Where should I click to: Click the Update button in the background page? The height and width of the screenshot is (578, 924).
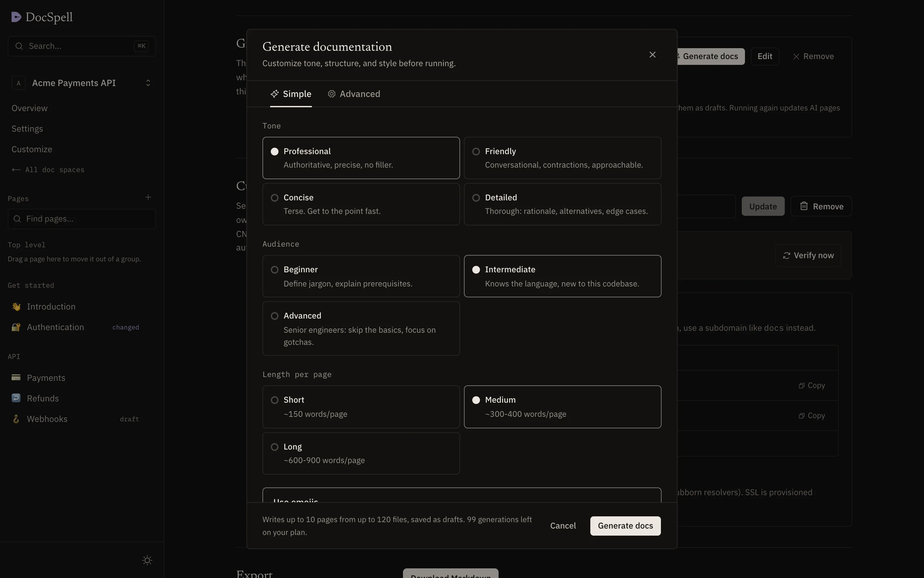coord(763,206)
